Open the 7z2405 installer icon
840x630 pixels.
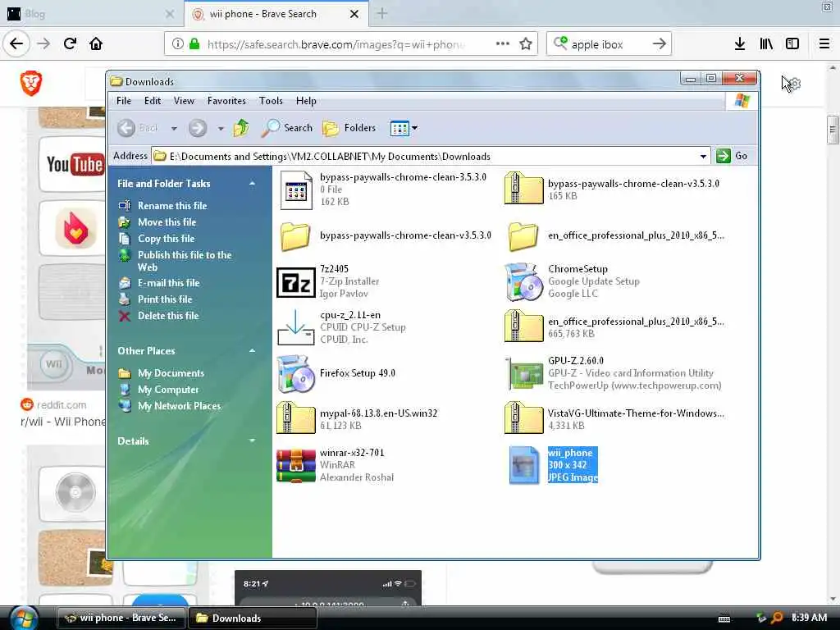[295, 282]
